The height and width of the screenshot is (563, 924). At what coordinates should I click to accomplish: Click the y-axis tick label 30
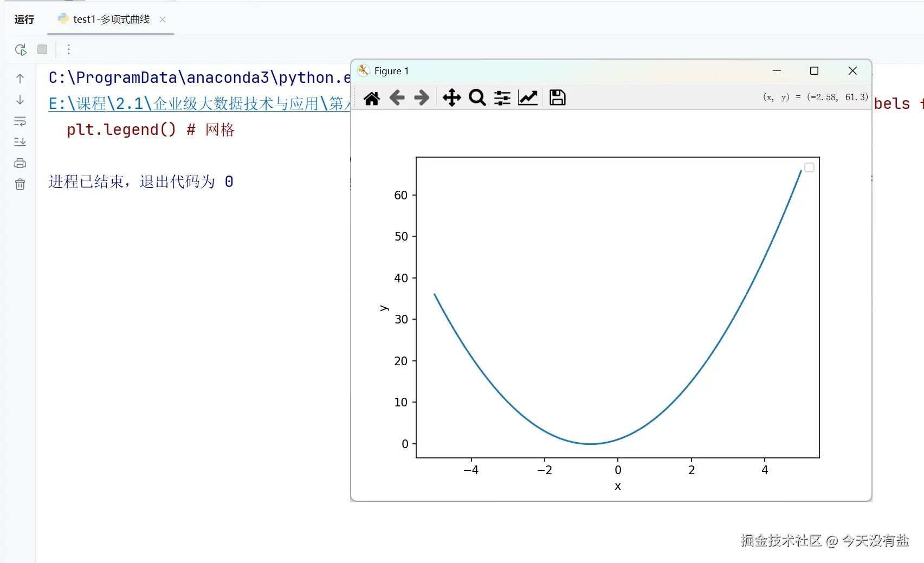[x=401, y=320]
